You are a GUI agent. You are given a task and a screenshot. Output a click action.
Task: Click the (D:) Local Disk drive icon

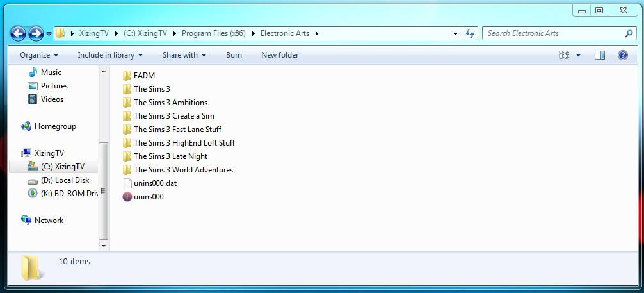33,181
